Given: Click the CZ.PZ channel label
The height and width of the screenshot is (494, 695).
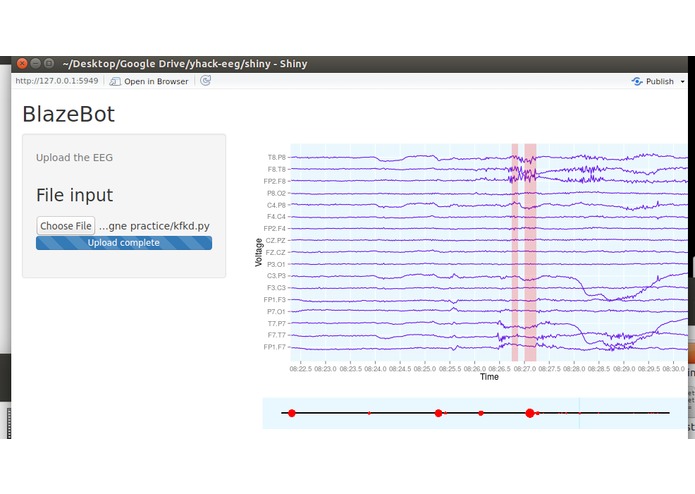Looking at the screenshot, I should tap(276, 240).
